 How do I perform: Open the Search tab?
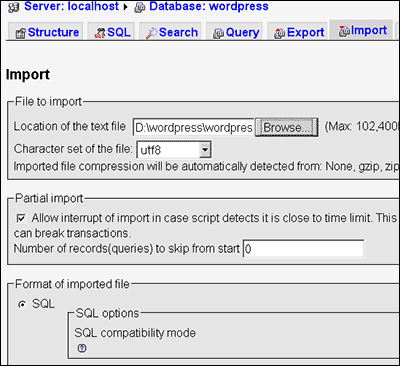(170, 32)
